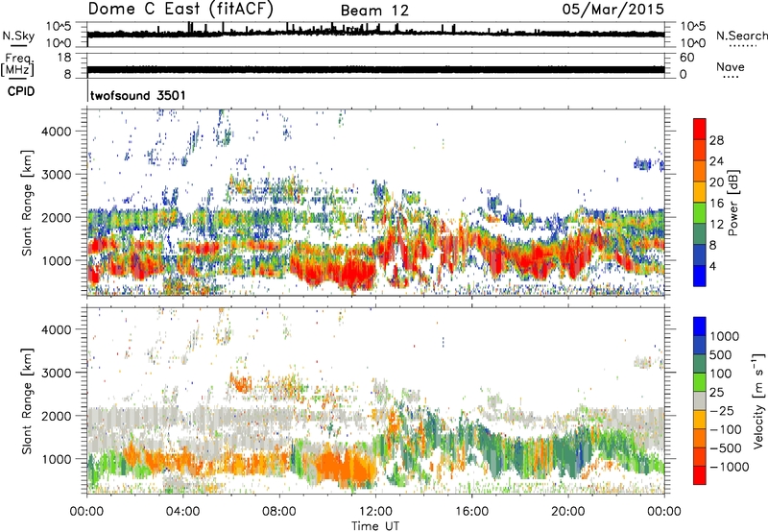
Task: Click the 'N.Search' legend label
Action: [x=741, y=36]
